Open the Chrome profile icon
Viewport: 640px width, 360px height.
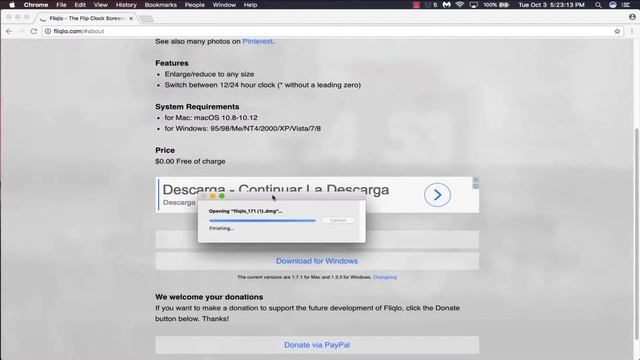coord(632,17)
